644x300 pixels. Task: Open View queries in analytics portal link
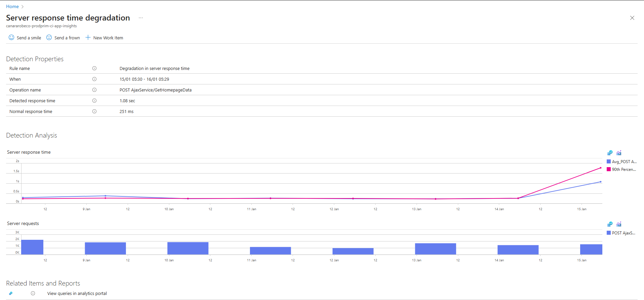[77, 293]
